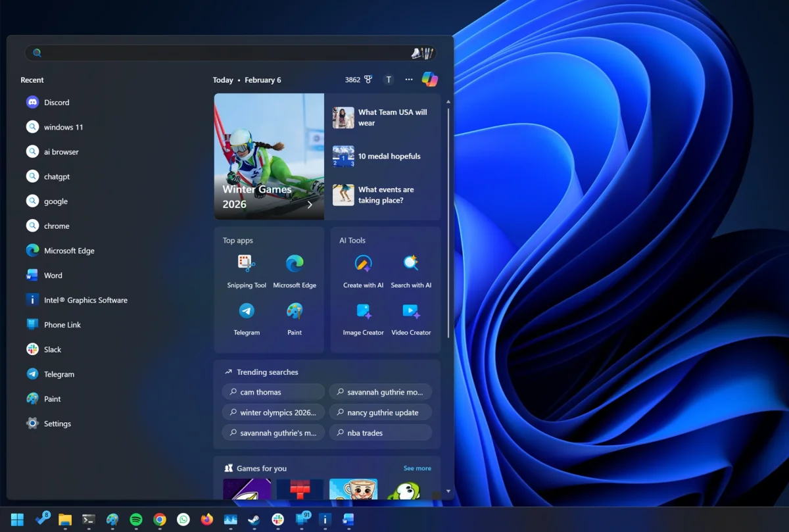Open the microphone voice search control
Screen dimensions: 789x532
pyautogui.click(x=421, y=52)
